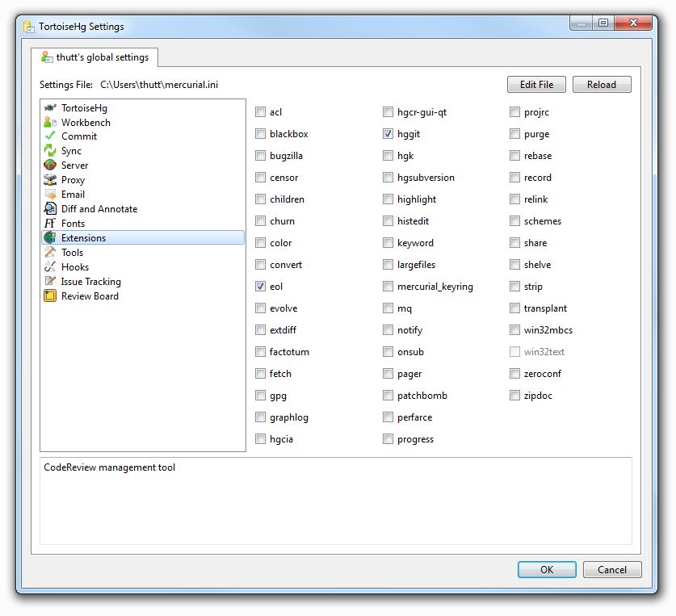The width and height of the screenshot is (676, 616).
Task: Enable the graphlog extension
Action: pyautogui.click(x=260, y=417)
